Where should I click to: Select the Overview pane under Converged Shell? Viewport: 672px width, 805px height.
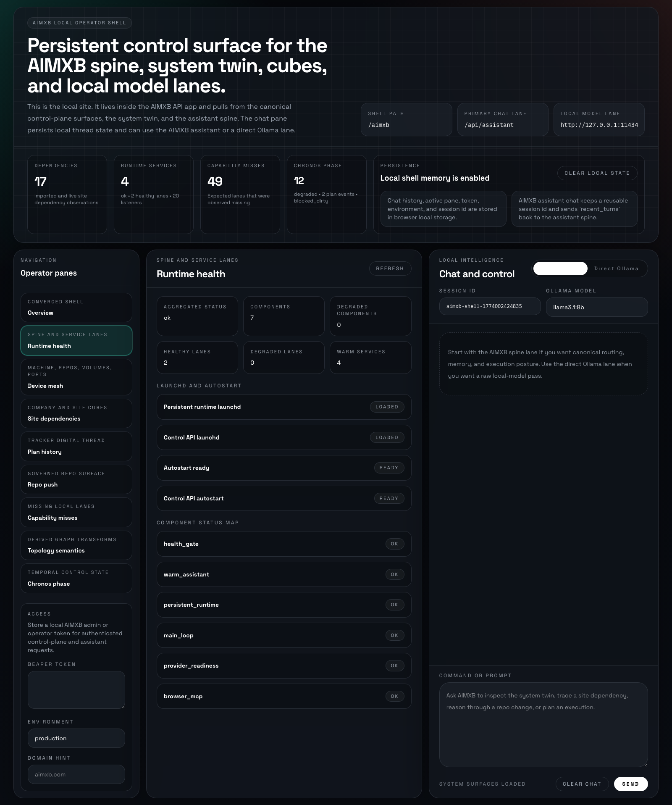pos(76,308)
